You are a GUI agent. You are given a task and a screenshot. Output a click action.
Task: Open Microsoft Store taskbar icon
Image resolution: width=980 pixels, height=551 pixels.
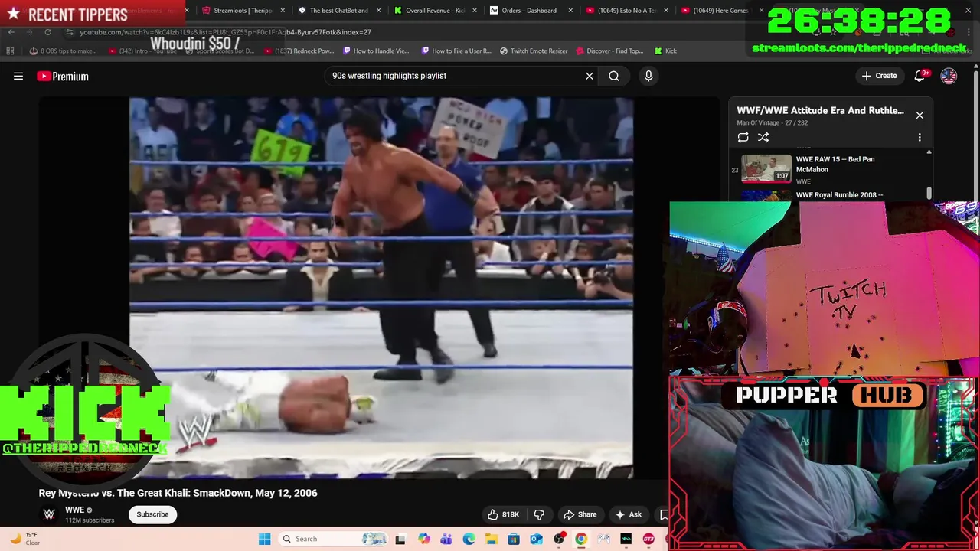click(x=514, y=539)
